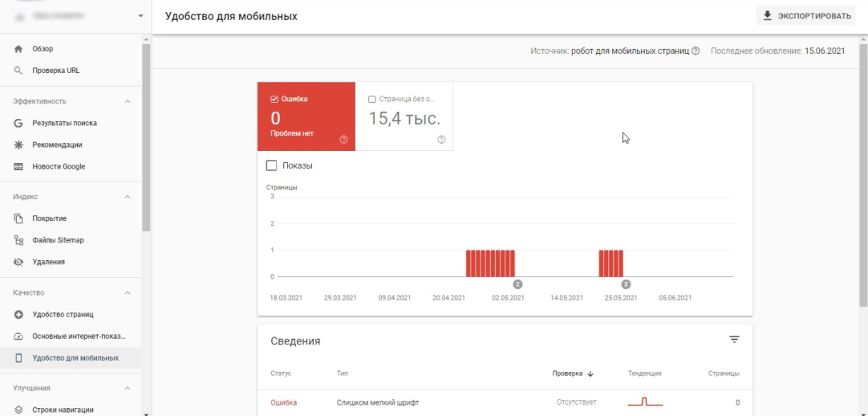This screenshot has width=868, height=416.
Task: Open the filter icon in Сведения
Action: pos(734,340)
